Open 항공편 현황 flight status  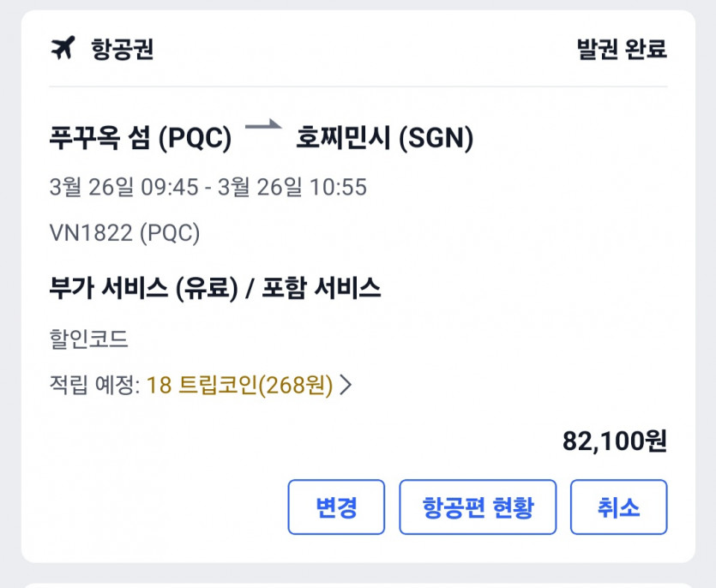(478, 507)
